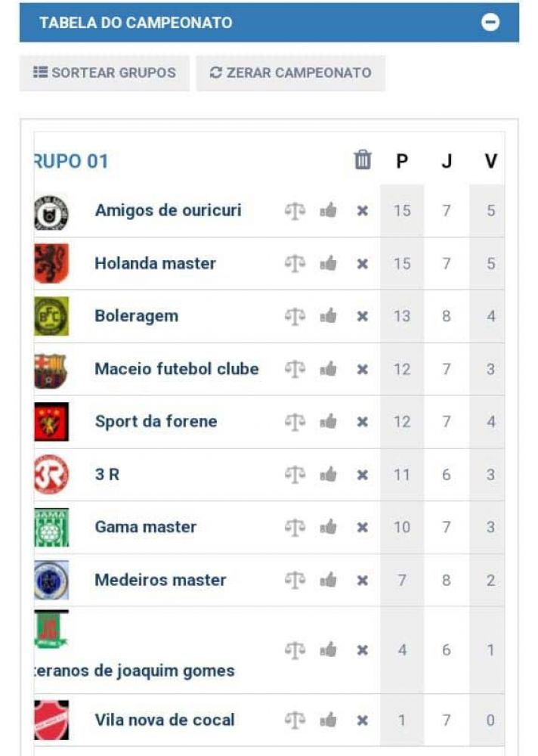This screenshot has height=756, width=538.
Task: Open Amigos de ouricuri team name
Action: [168, 210]
